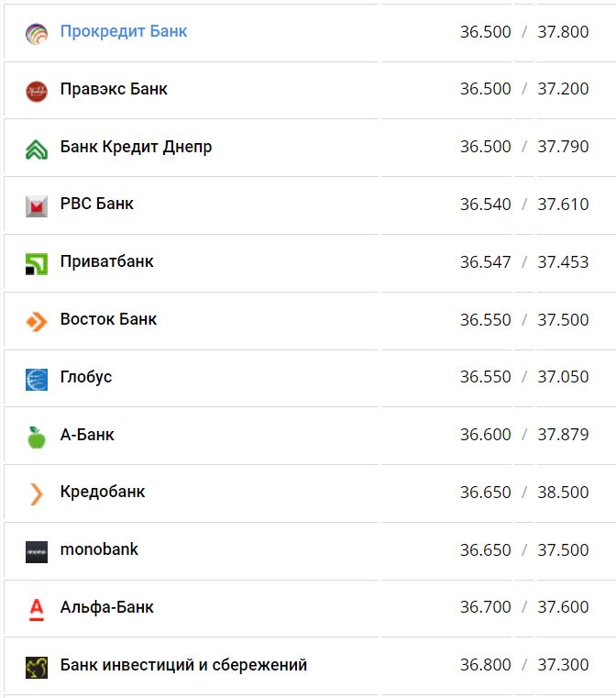Click the Банк Кредит Днепр green logo
Screen dimensions: 616x698
pos(37,149)
